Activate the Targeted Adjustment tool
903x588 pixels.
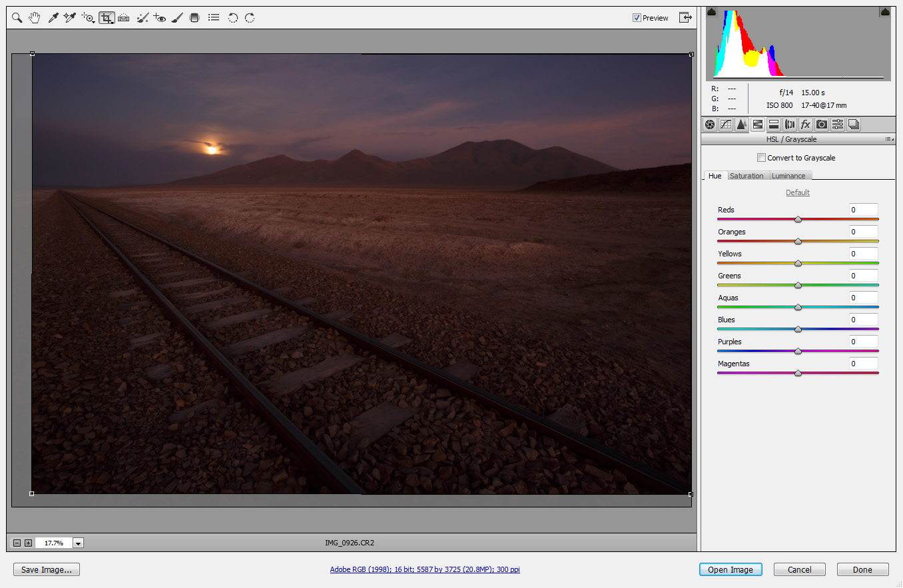click(88, 18)
